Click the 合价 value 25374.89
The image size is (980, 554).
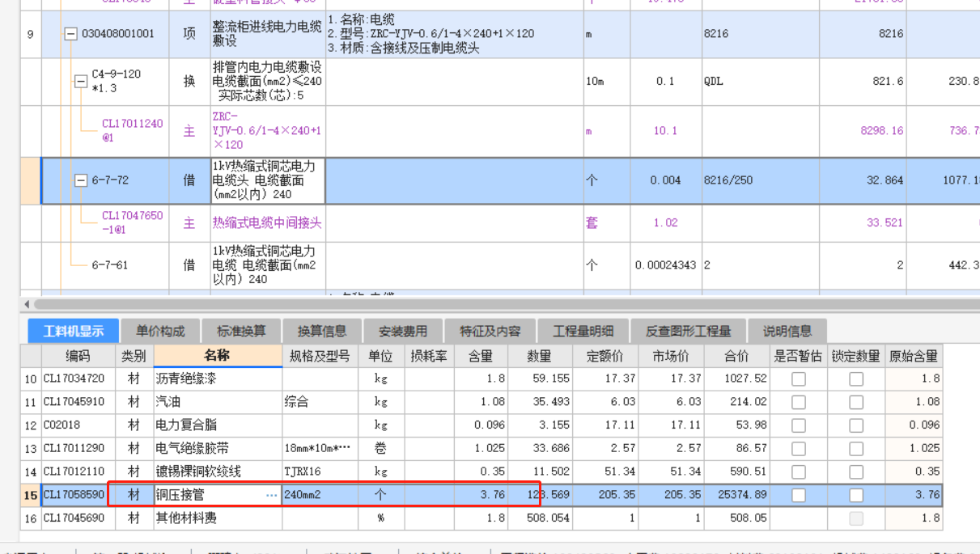pyautogui.click(x=736, y=495)
